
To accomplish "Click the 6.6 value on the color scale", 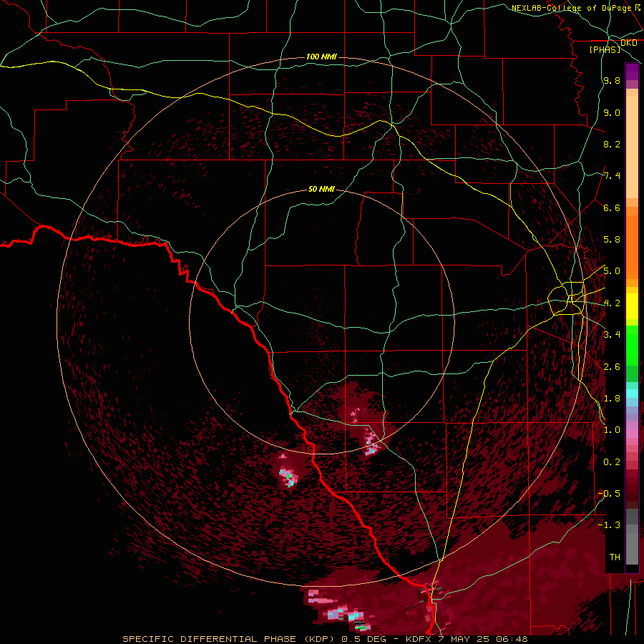I will pos(612,208).
